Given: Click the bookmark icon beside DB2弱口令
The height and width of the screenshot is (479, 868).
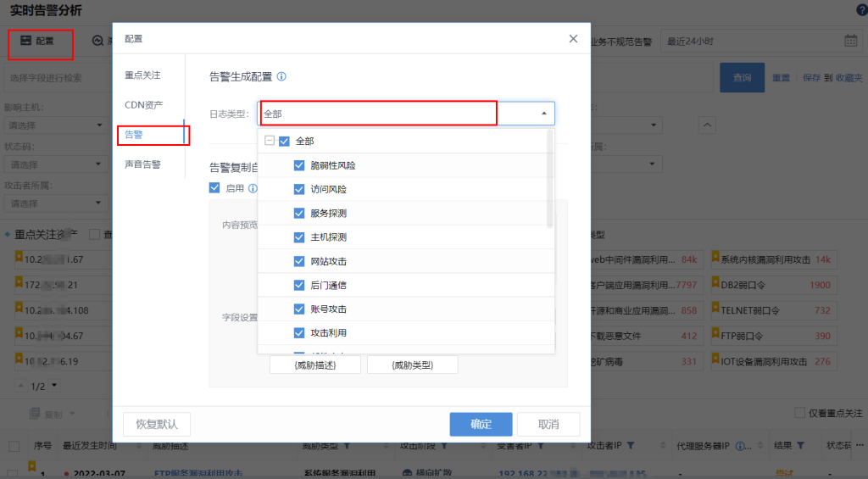Looking at the screenshot, I should click(x=715, y=285).
